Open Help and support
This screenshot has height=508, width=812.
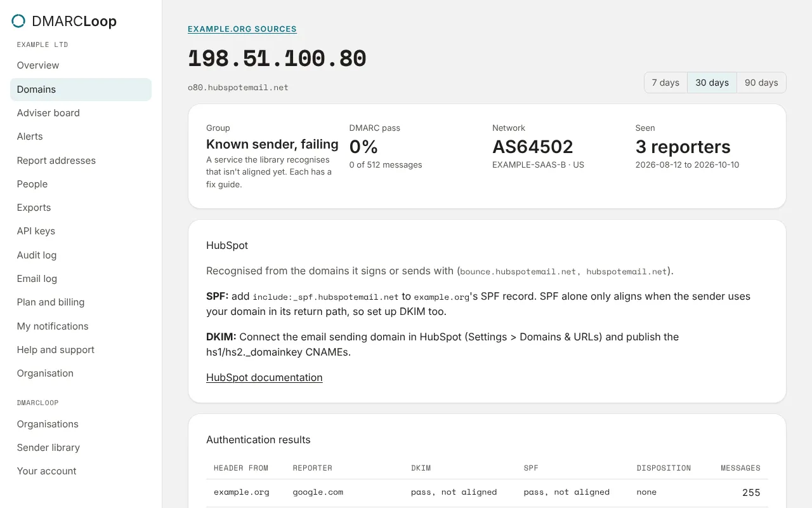[x=81, y=350]
